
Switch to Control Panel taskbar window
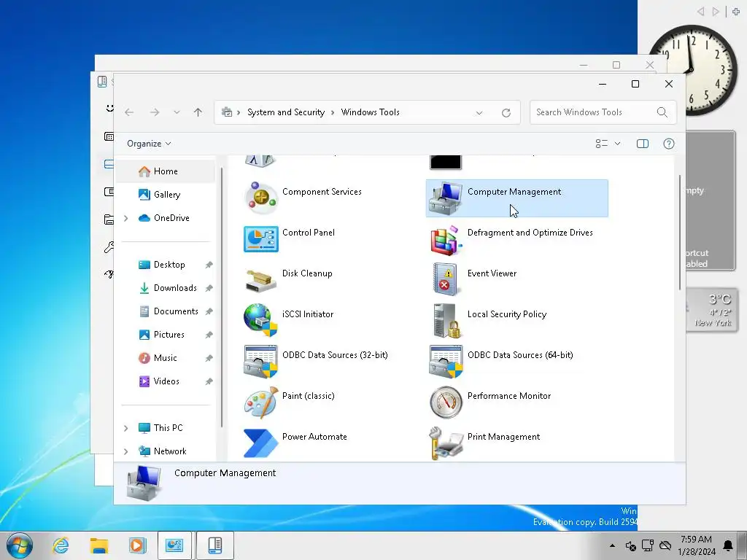(174, 545)
